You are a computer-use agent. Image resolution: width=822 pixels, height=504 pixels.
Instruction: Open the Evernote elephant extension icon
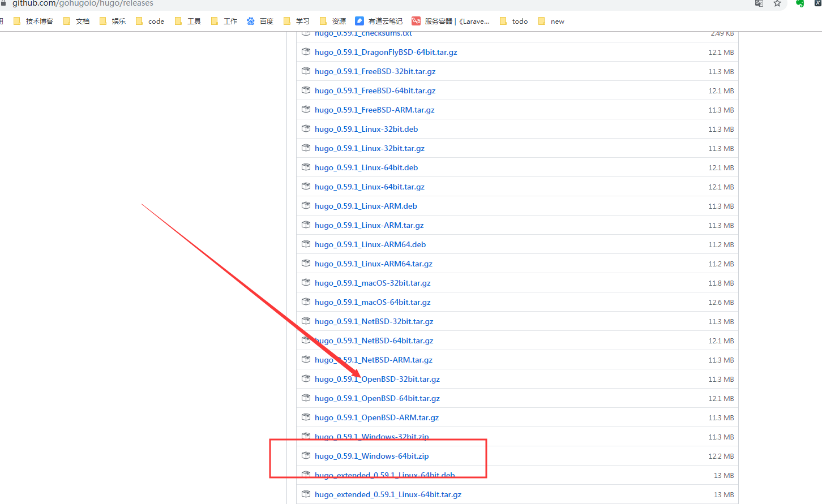[x=800, y=3]
